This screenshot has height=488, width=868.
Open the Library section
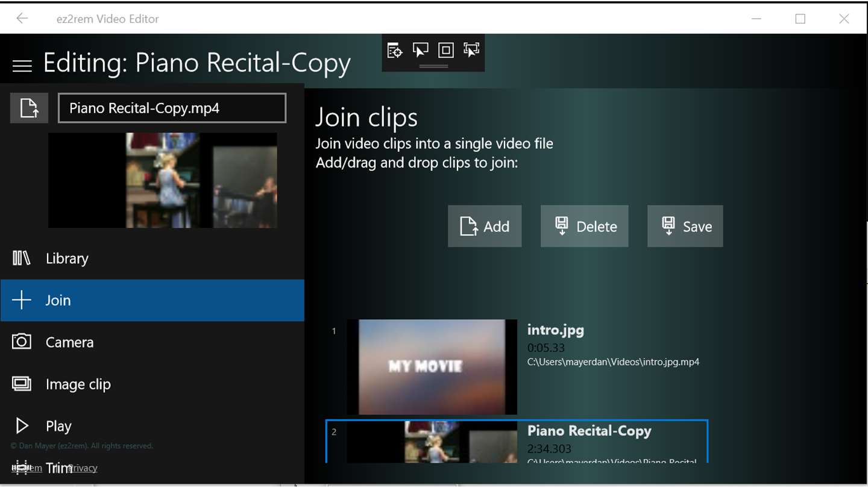(x=153, y=258)
